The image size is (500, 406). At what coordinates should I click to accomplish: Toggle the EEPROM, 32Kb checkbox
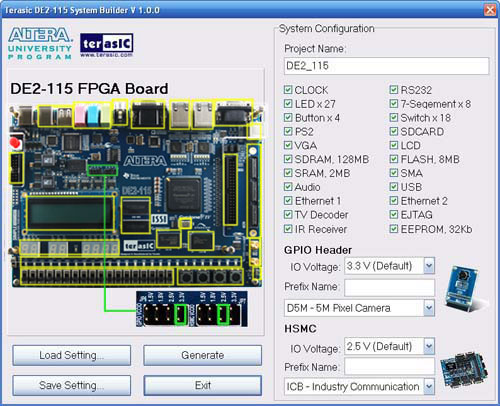[x=394, y=229]
